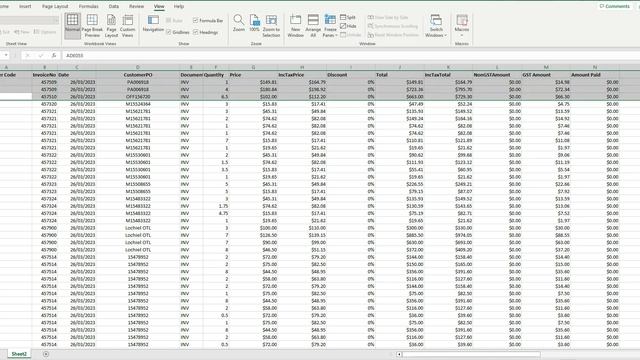Add a new sheet with the plus icon
Image resolution: width=640 pixels, height=360 pixels.
[x=46, y=354]
